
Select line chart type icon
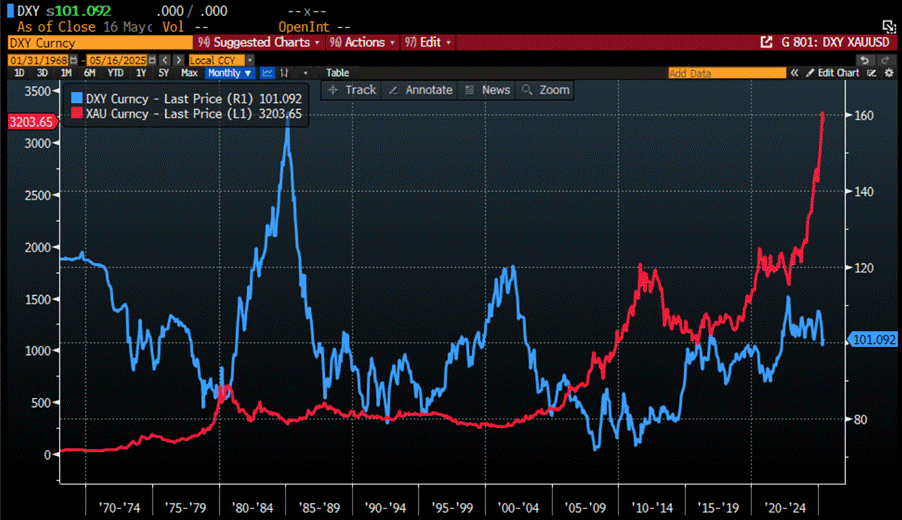pos(267,73)
